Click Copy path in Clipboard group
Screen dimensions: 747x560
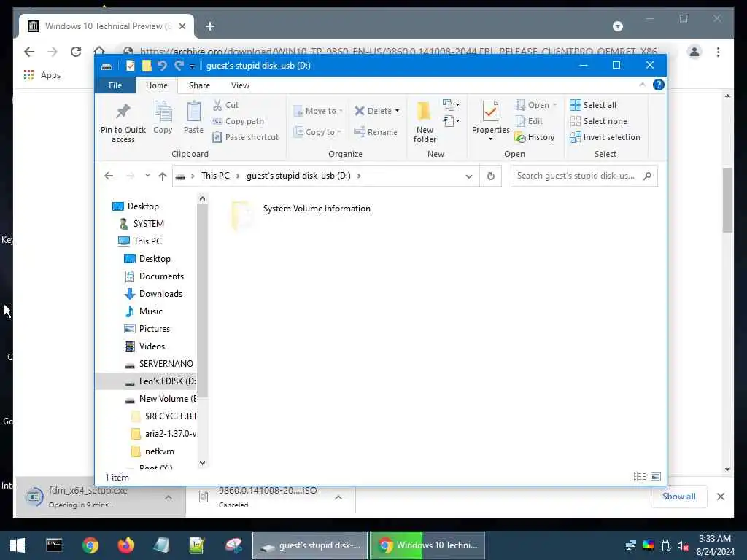point(238,121)
